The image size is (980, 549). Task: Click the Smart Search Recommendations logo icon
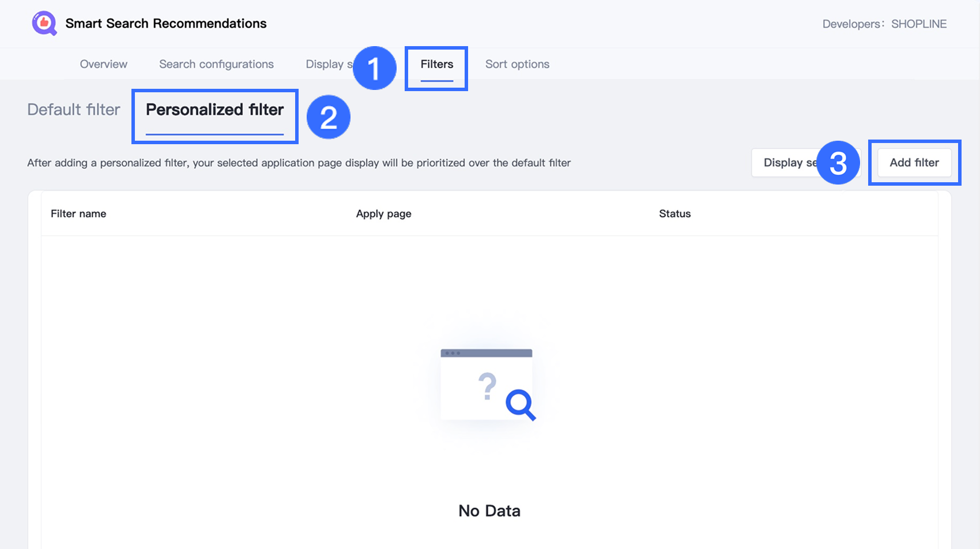44,24
